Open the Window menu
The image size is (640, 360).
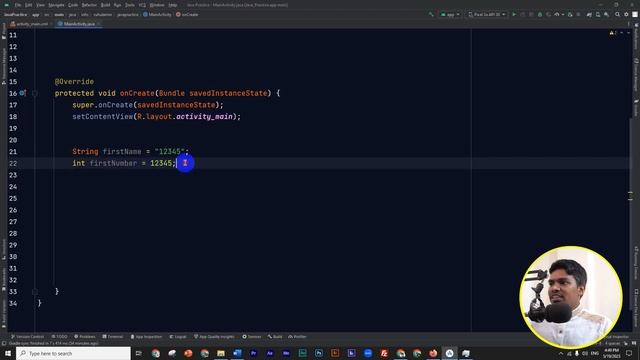click(x=157, y=5)
